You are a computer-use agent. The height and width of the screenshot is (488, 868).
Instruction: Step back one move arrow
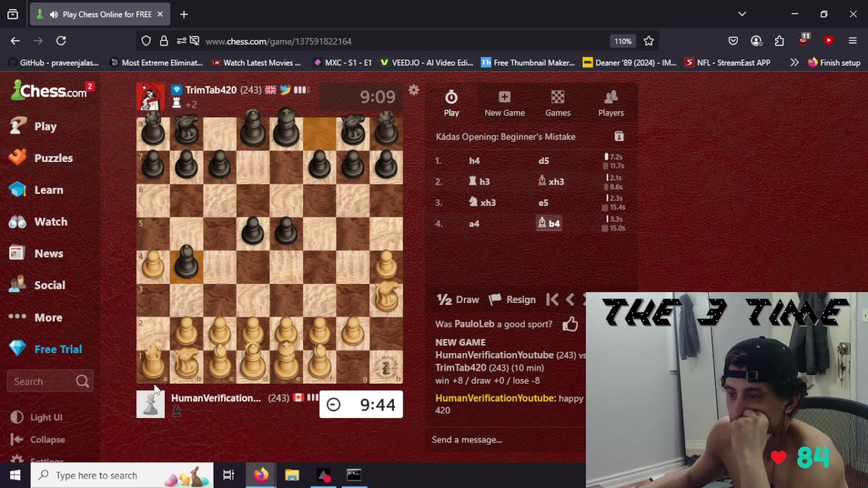pyautogui.click(x=570, y=300)
